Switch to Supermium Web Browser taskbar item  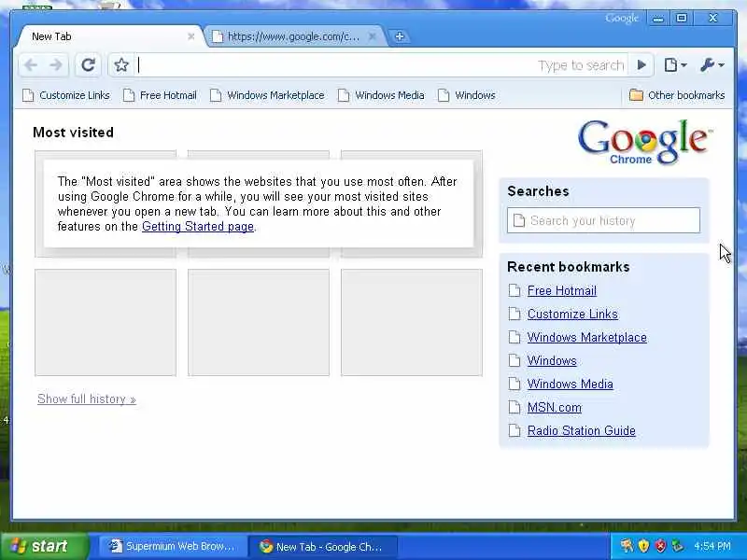(173, 546)
